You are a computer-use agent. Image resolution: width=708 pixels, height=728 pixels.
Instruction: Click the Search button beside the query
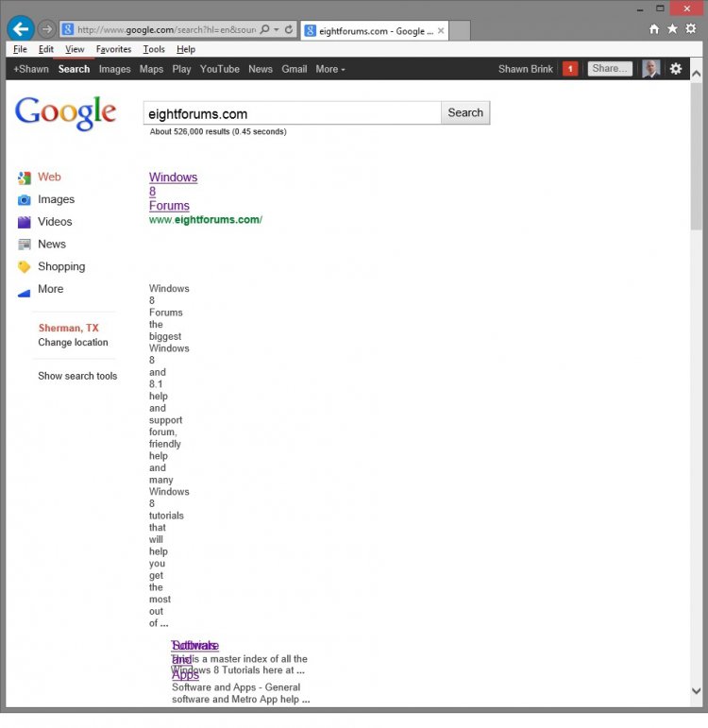(465, 112)
